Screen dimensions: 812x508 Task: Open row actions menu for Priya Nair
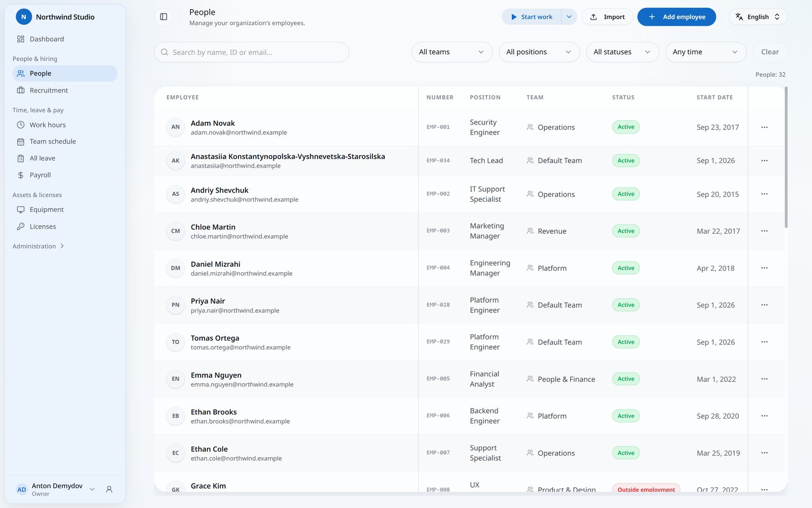764,305
